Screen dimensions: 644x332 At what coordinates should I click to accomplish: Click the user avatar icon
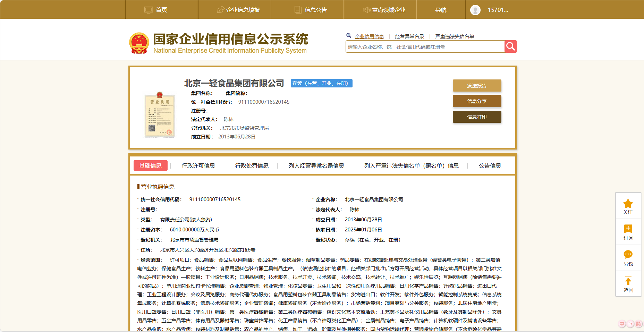point(475,10)
